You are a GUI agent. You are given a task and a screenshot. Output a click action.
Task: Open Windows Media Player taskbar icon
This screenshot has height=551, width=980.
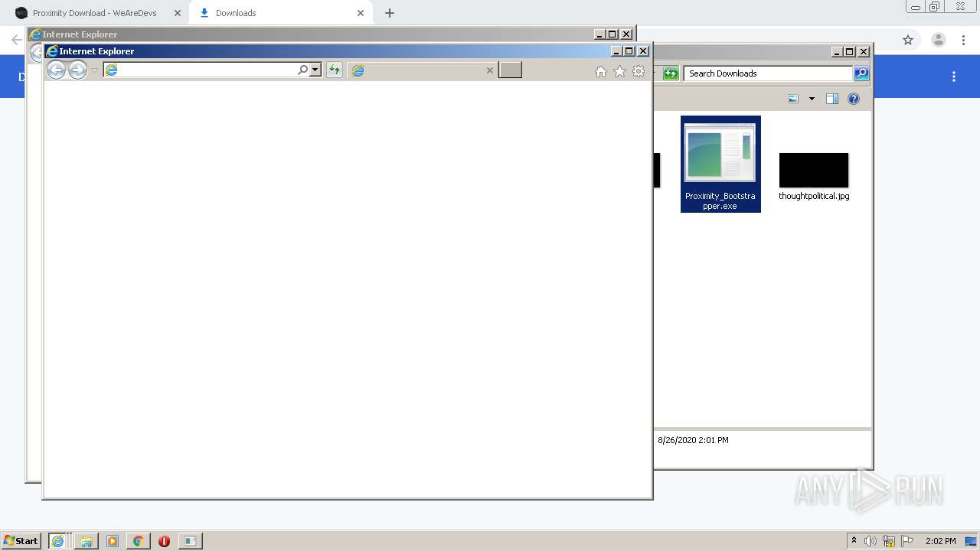coord(113,541)
